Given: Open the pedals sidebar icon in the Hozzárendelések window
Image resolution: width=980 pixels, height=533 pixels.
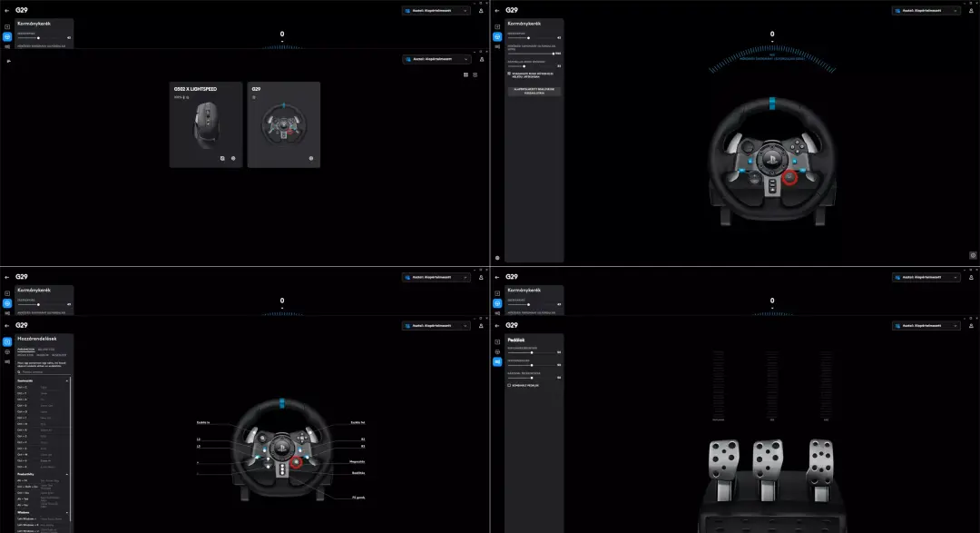Looking at the screenshot, I should tap(7, 361).
